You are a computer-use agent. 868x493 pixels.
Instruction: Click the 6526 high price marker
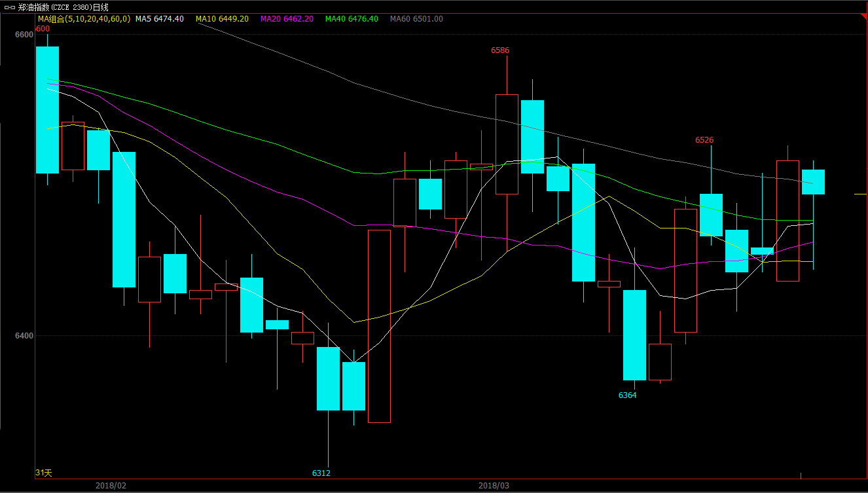coord(704,140)
